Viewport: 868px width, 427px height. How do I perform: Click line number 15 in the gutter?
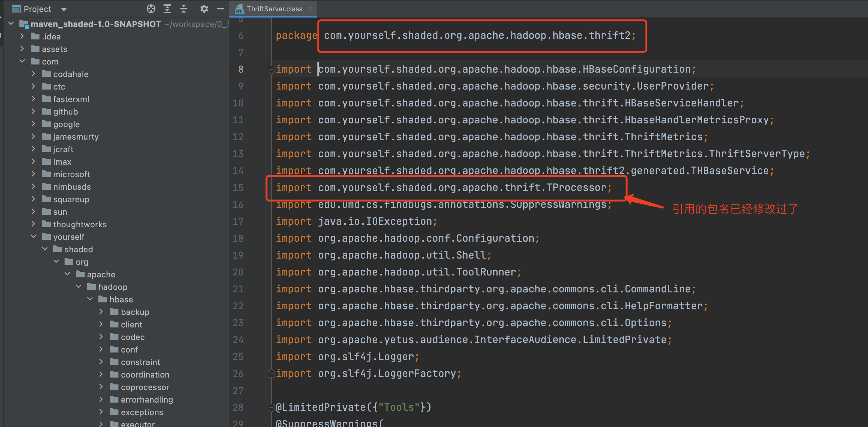[x=238, y=188]
